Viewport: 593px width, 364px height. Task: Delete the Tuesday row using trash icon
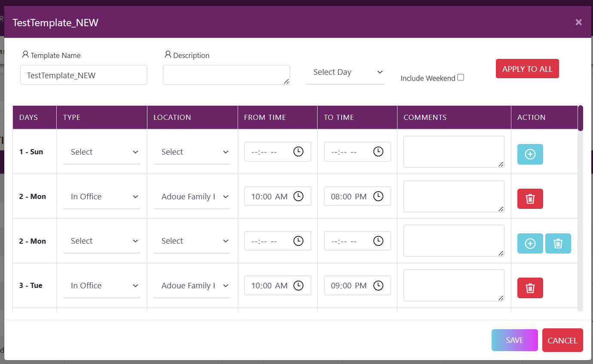pos(530,288)
